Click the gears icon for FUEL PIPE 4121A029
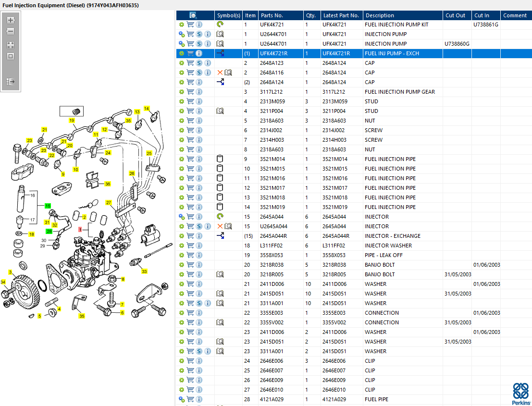 [x=182, y=399]
